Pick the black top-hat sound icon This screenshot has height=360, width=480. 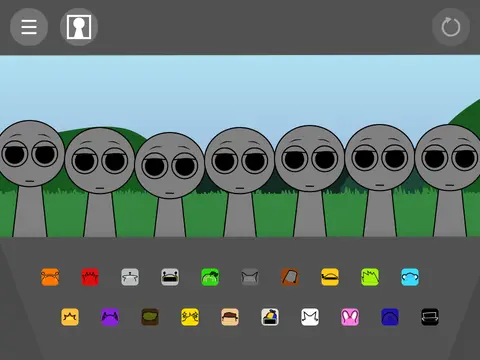click(x=430, y=317)
